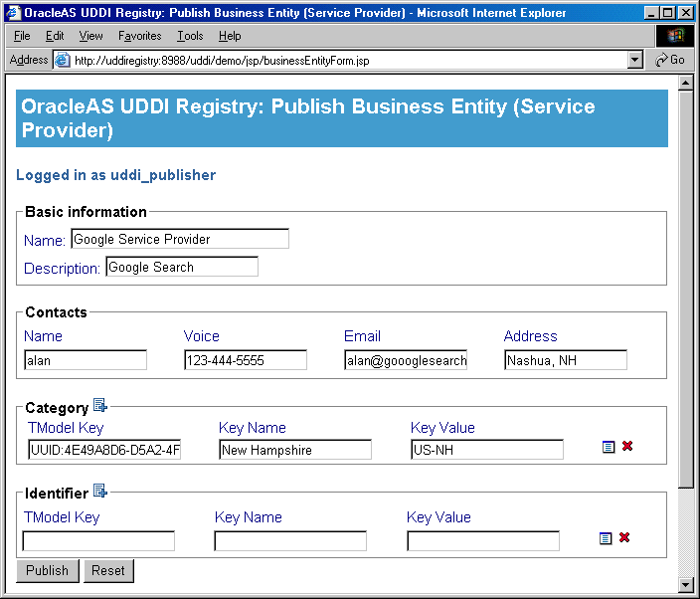Open list picker icon in Category row

(609, 446)
